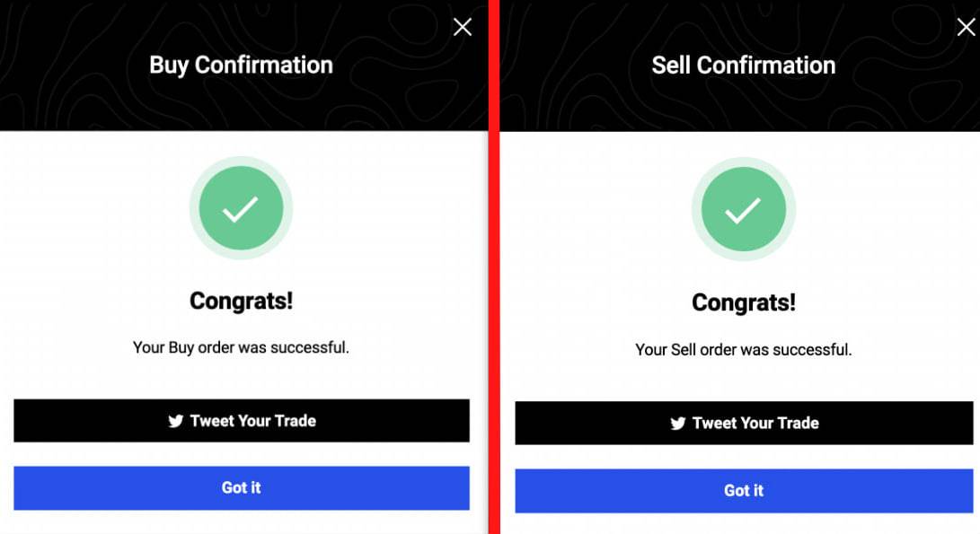
Task: Click light green ring around Sell checkmark
Action: click(744, 162)
